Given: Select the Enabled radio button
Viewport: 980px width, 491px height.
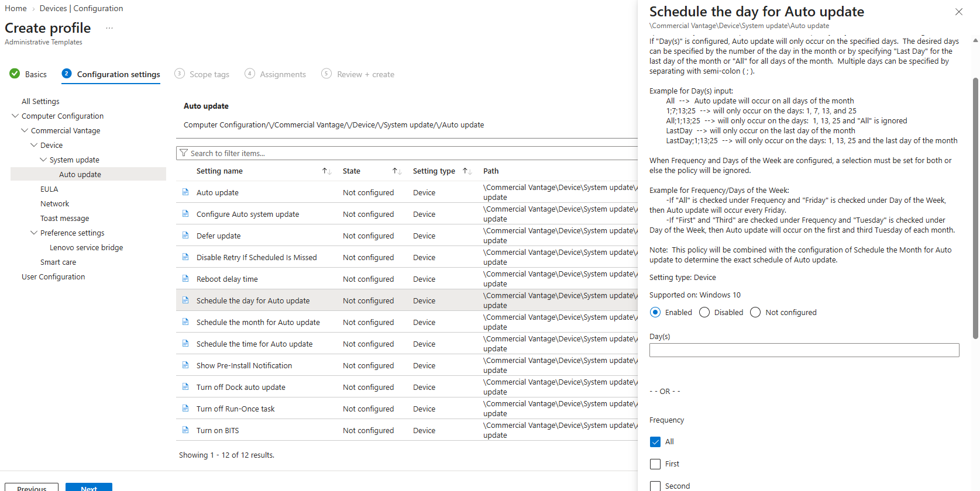Looking at the screenshot, I should [x=655, y=313].
